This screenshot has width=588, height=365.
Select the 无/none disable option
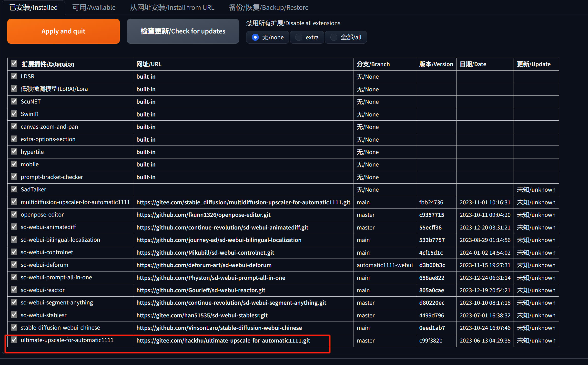[255, 37]
